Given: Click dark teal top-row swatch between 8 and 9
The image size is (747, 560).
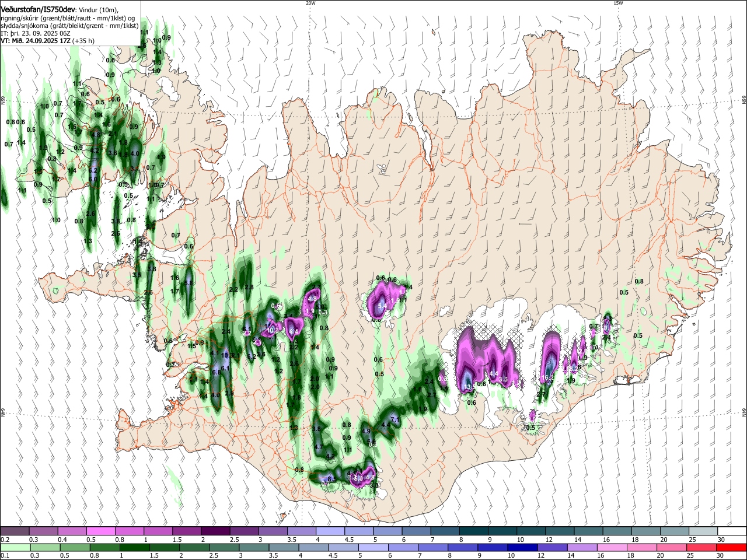Looking at the screenshot, I should [x=473, y=531].
